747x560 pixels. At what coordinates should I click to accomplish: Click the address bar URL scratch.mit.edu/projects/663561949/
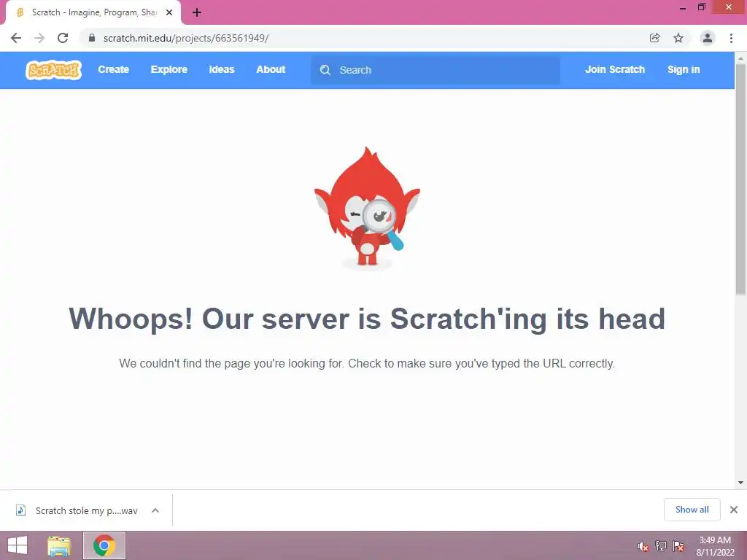[x=186, y=38]
